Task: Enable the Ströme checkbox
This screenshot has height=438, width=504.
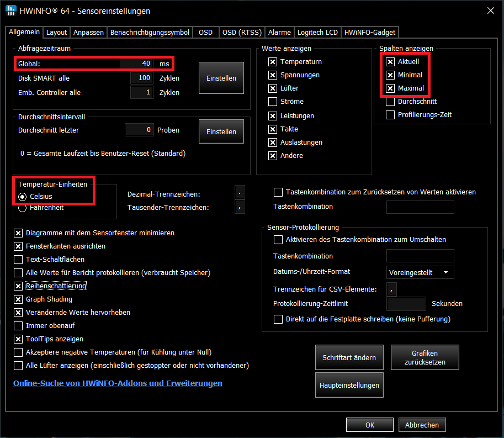Action: pyautogui.click(x=273, y=101)
